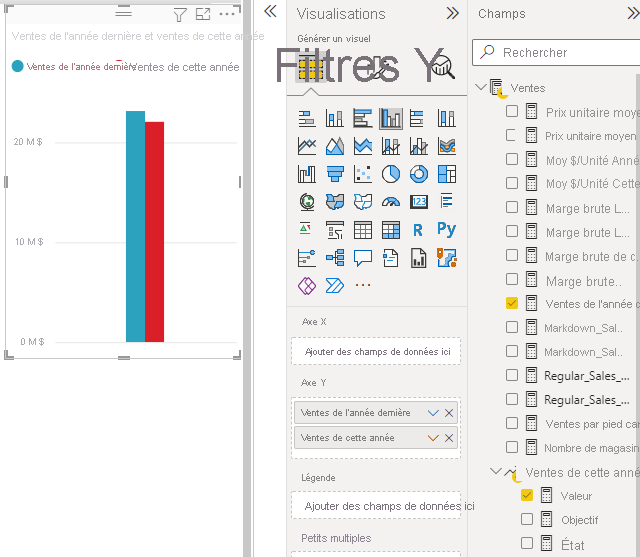Select the gauge visual

pos(391,202)
